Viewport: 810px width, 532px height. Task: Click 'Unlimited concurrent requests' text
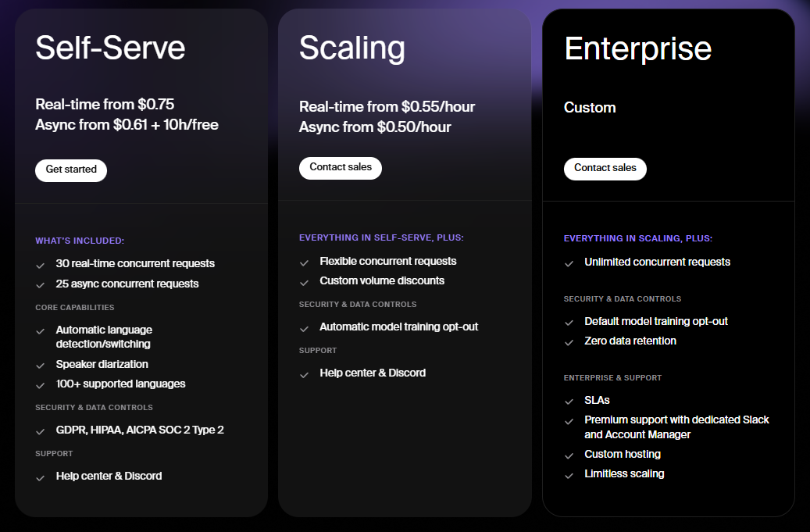click(x=657, y=262)
